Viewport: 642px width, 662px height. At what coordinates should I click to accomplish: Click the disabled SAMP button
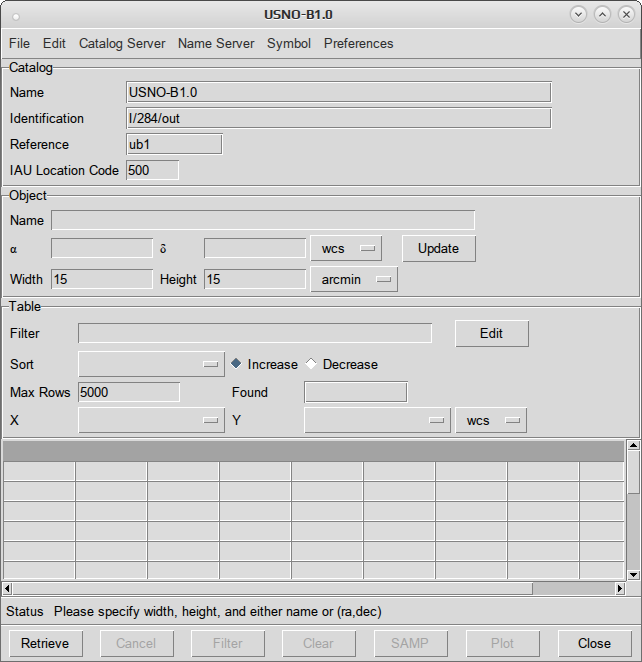point(411,643)
